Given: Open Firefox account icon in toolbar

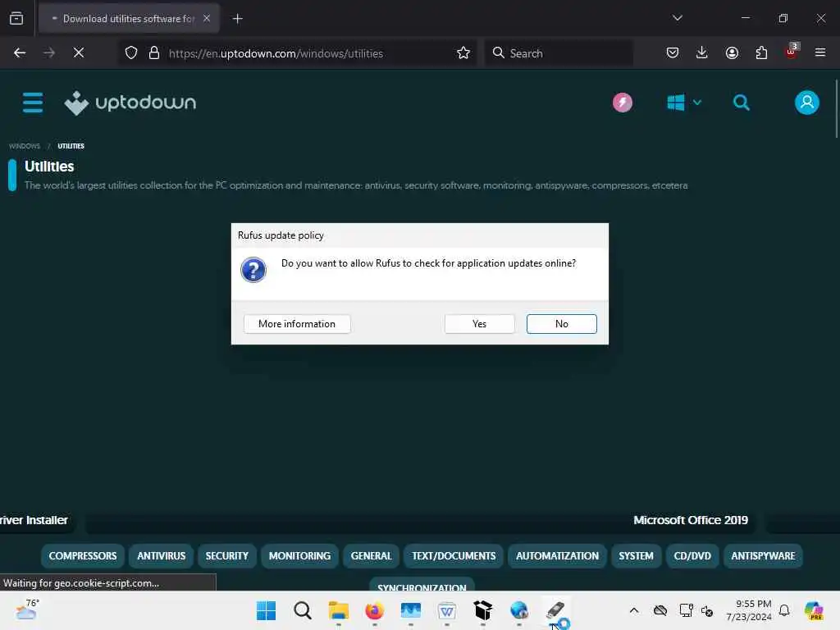Looking at the screenshot, I should 732,52.
